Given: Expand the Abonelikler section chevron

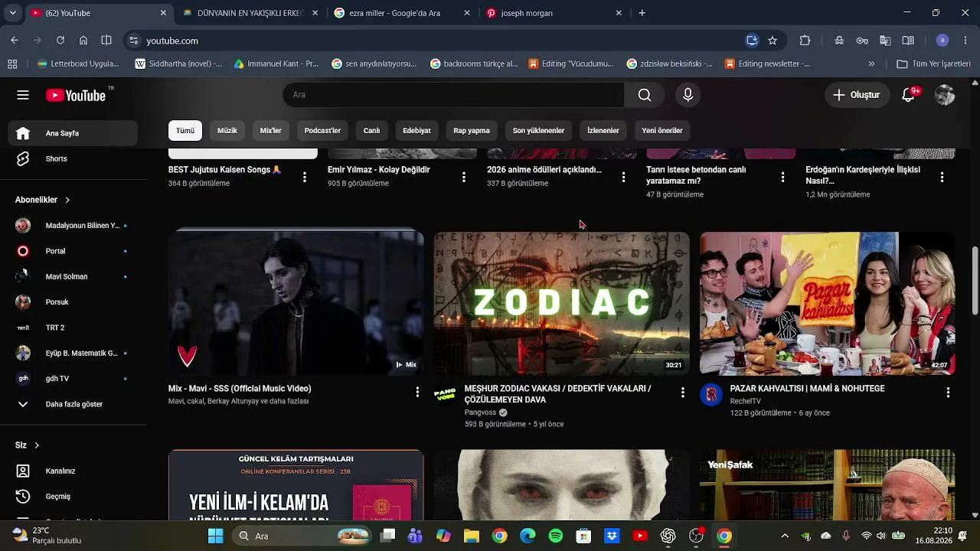Looking at the screenshot, I should (67, 200).
